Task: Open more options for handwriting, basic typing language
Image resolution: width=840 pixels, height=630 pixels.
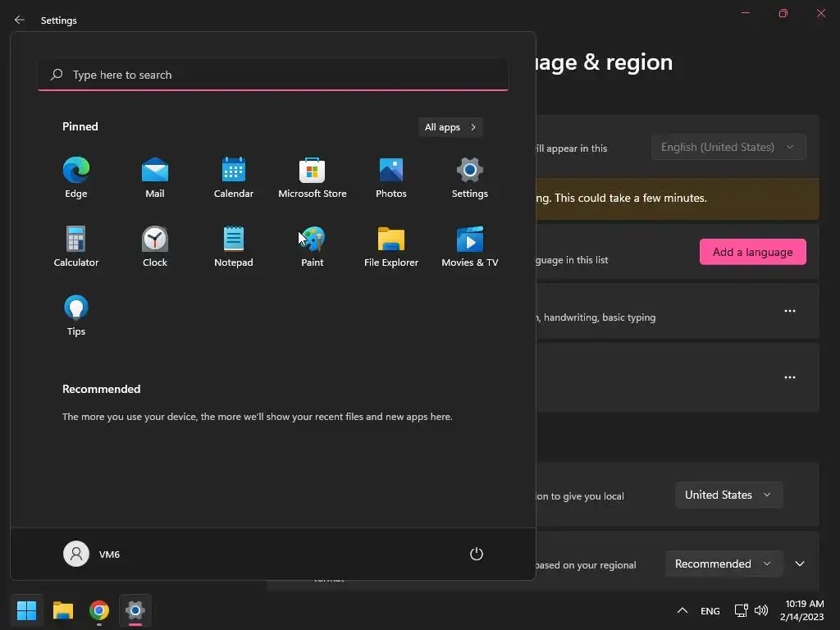Action: tap(790, 311)
